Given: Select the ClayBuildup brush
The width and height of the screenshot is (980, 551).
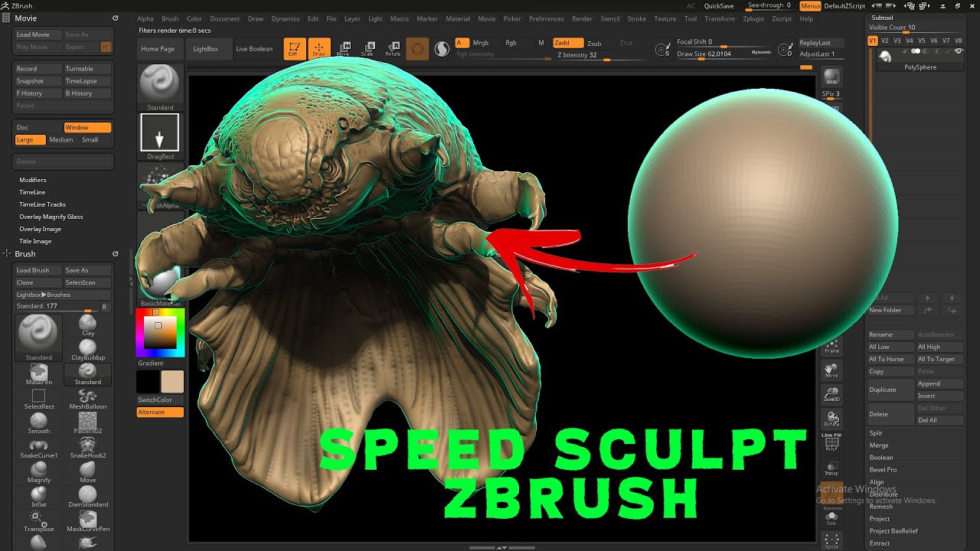Looking at the screenshot, I should [x=88, y=349].
